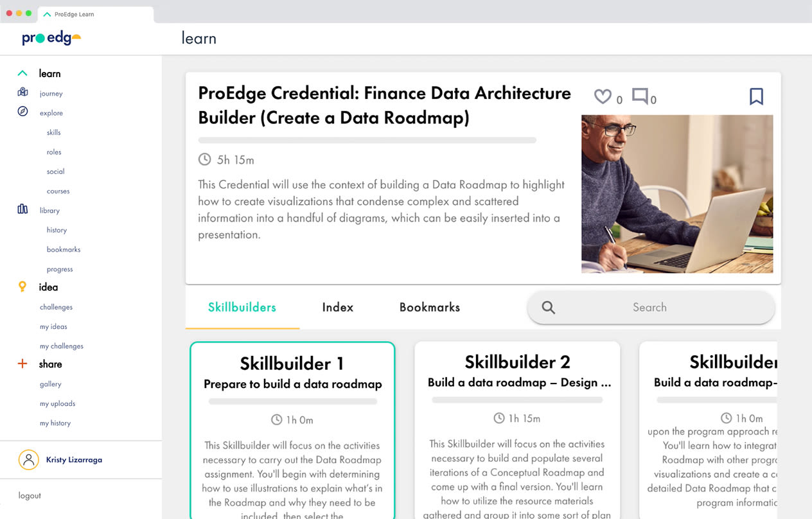Switch to the Index tab
Image resolution: width=812 pixels, height=519 pixels.
[337, 307]
